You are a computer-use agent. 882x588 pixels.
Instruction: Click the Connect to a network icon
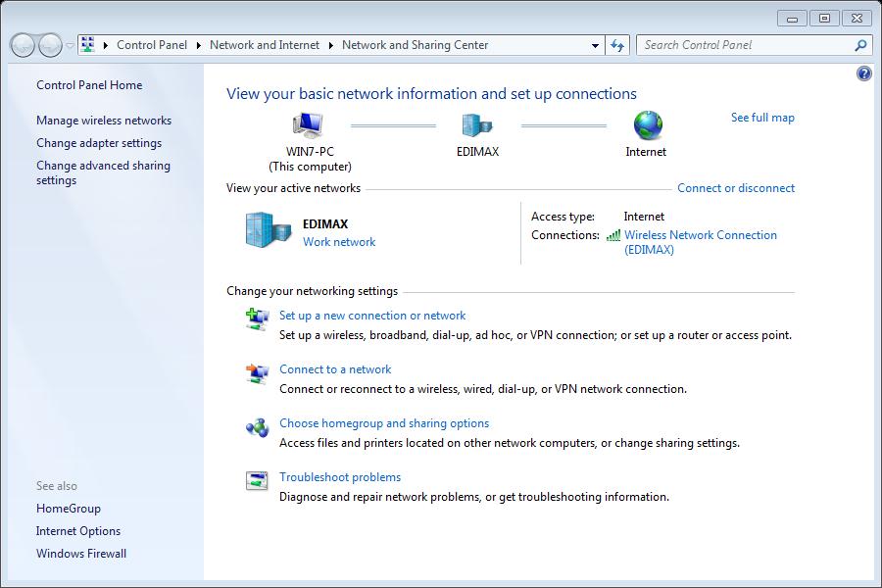tap(257, 373)
